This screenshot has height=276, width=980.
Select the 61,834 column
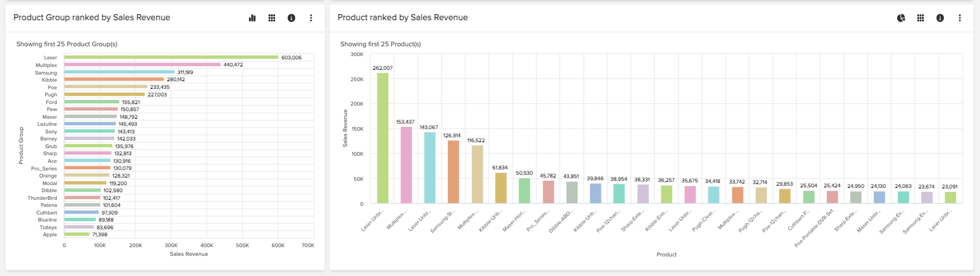[501, 188]
